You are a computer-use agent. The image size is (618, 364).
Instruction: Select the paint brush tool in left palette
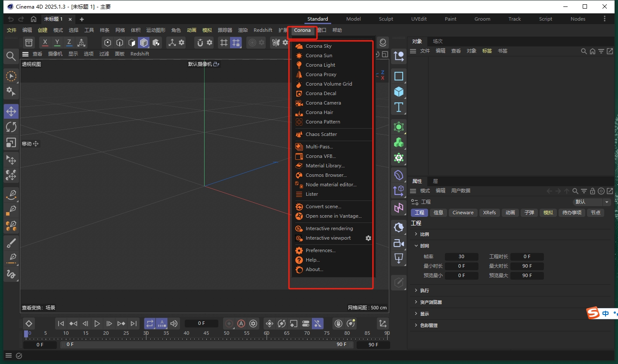pyautogui.click(x=11, y=243)
